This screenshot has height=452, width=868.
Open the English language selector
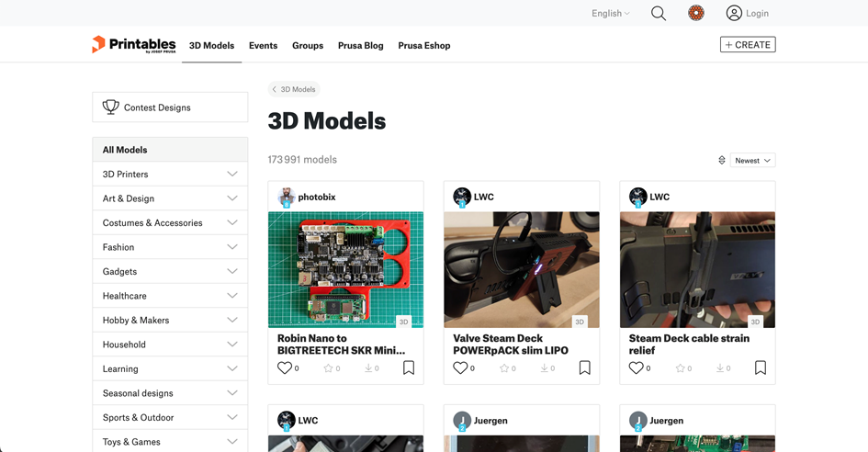coord(611,14)
